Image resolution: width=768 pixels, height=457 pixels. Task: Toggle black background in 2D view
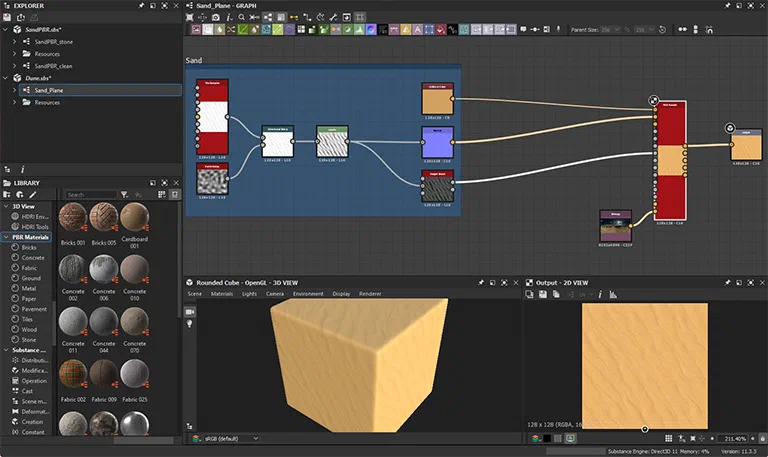[547, 438]
